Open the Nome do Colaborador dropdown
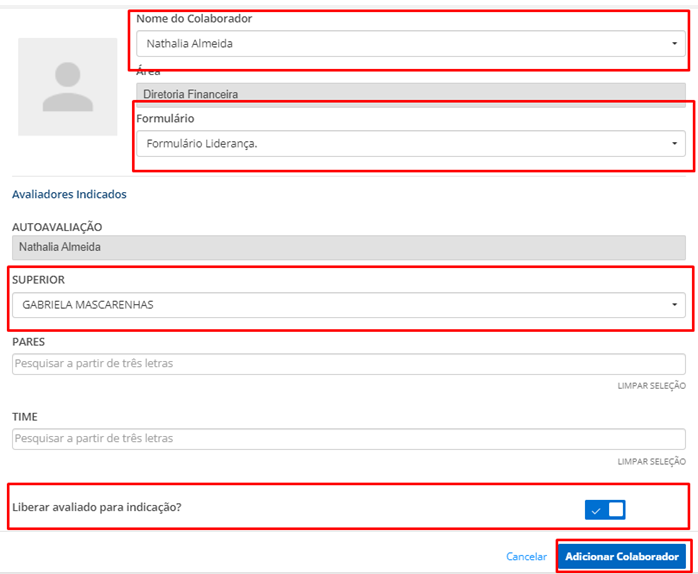 [410, 44]
